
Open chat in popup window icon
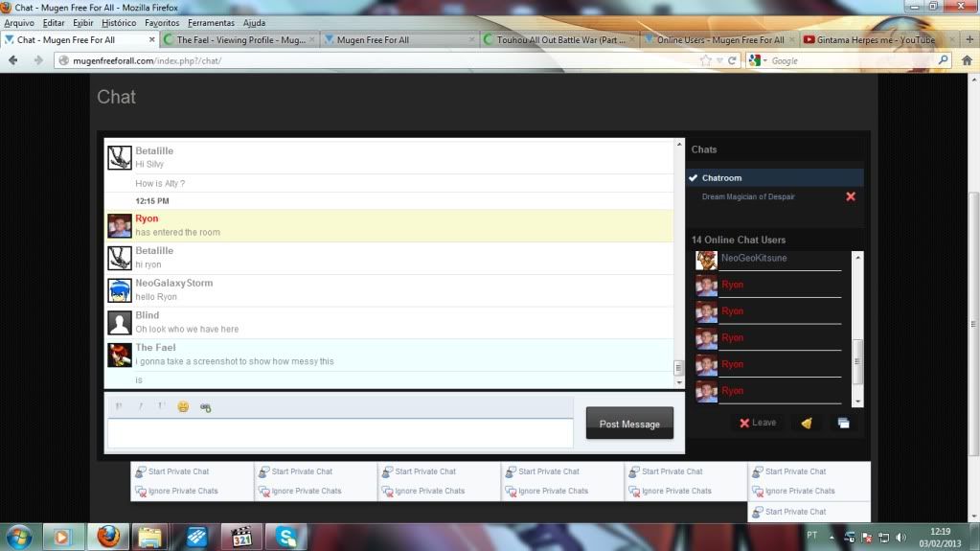pos(843,424)
